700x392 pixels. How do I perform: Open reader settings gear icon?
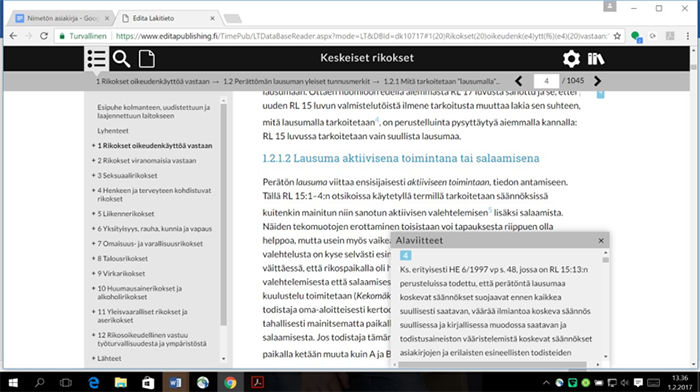(571, 58)
